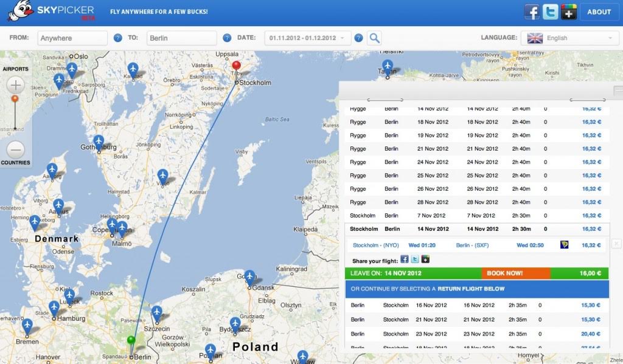Screen dimensions: 623x364
Task: Click help icon next to From field
Action: (x=118, y=38)
